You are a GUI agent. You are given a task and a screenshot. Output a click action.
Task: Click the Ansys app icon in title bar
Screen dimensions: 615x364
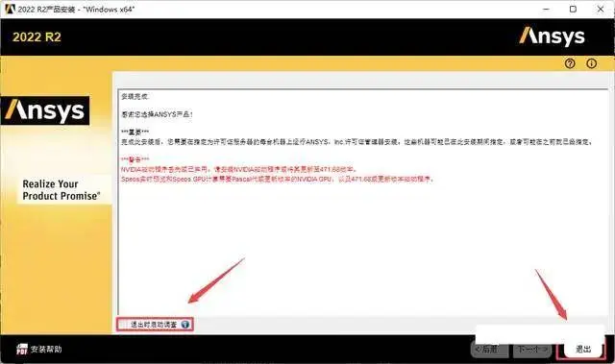(10, 9)
